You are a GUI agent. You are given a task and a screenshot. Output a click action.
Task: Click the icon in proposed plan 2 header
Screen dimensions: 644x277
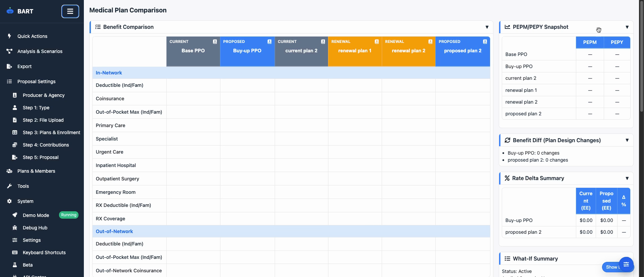click(x=485, y=42)
